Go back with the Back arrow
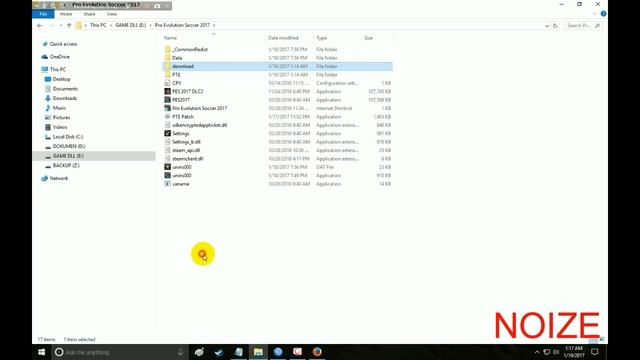Screen dimensions: 640x360 point(40,25)
